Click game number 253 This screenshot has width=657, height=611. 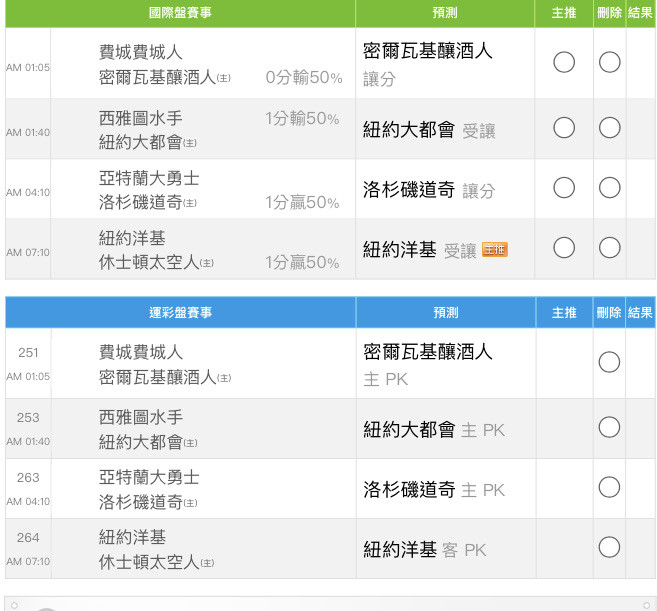click(x=28, y=418)
